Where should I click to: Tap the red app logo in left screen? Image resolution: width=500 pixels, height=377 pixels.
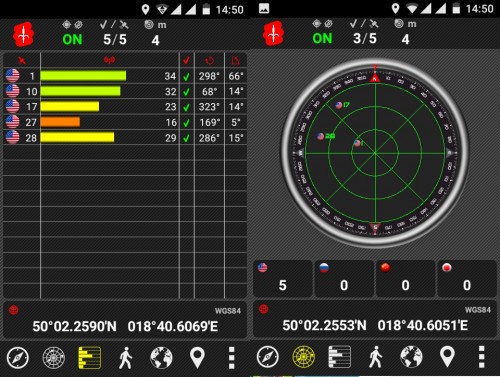tap(23, 34)
